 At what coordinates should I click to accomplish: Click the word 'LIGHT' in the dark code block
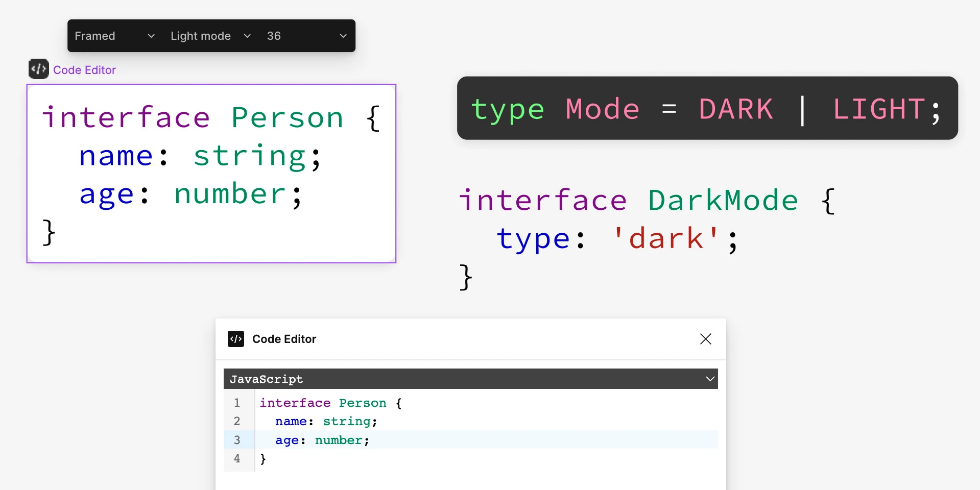(878, 109)
